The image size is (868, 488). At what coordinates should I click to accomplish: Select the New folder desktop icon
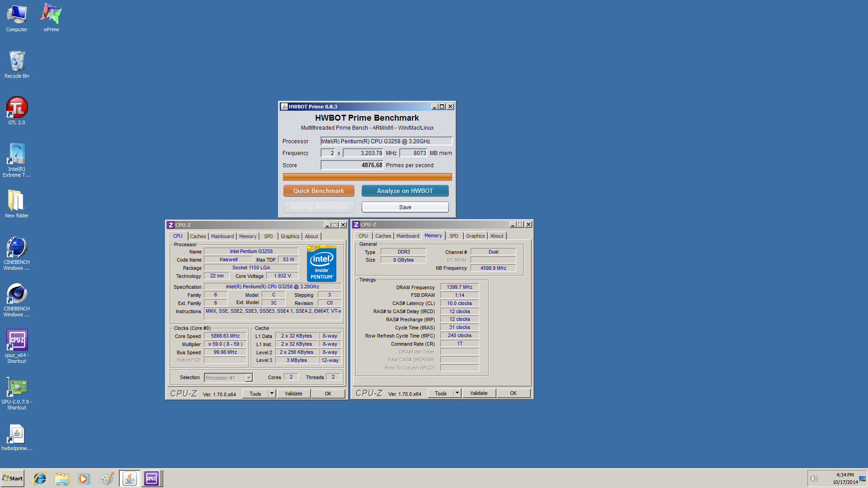[x=17, y=204]
